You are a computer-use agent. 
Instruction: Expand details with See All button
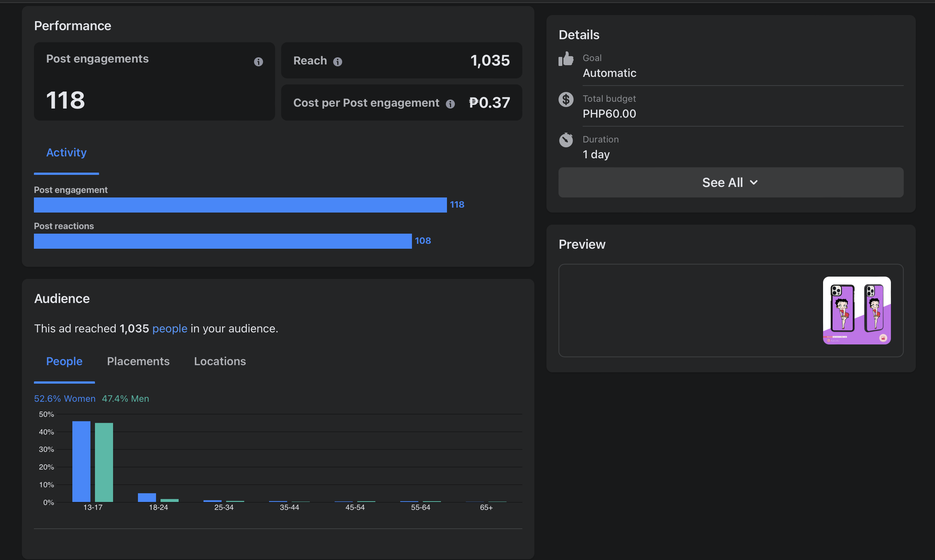tap(730, 182)
